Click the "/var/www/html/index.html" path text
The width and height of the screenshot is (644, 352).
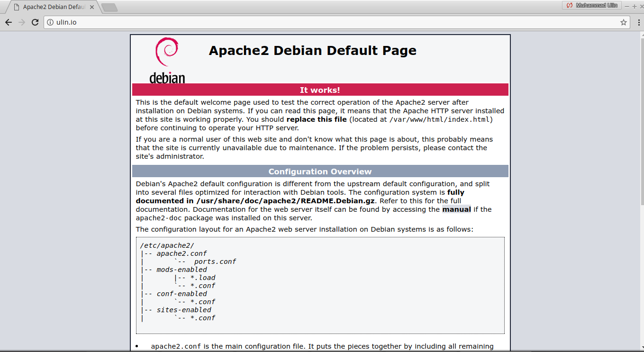coord(439,119)
